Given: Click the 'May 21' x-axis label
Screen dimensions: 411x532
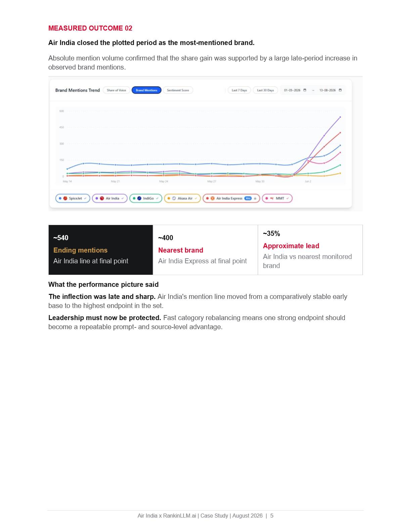Looking at the screenshot, I should click(115, 181).
